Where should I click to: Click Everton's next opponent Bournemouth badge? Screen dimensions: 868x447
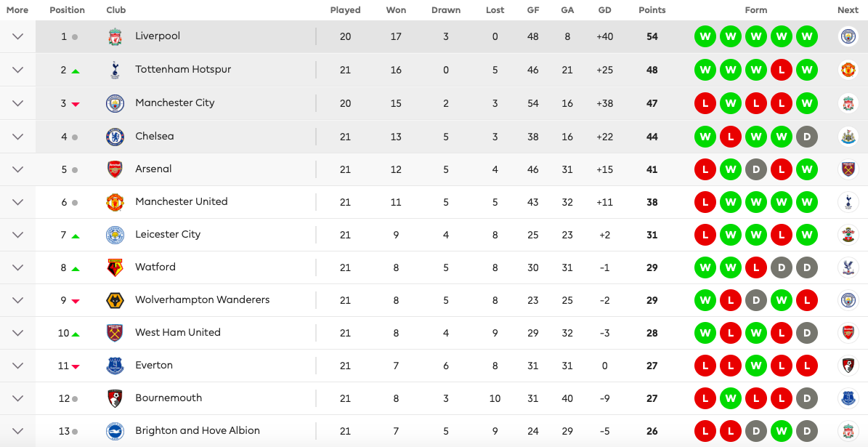848,366
